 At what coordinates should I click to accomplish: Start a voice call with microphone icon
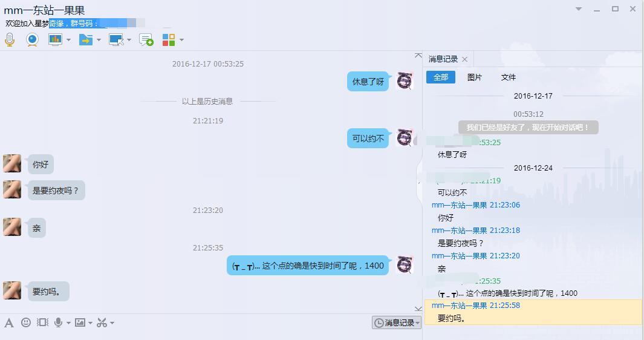10,40
